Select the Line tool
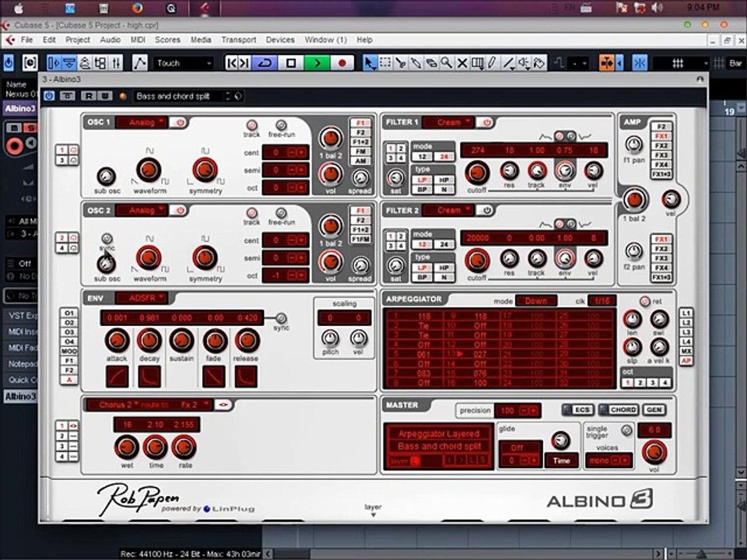Screen dimensions: 747x560 point(508,63)
